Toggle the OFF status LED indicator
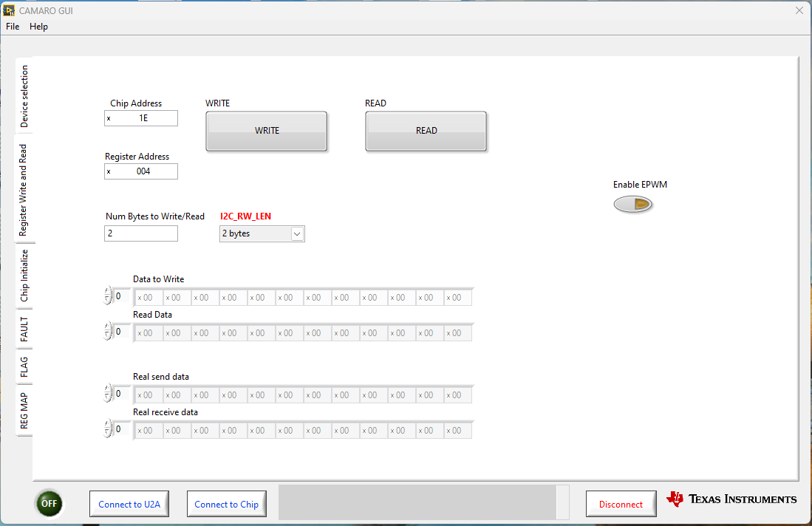The width and height of the screenshot is (812, 526). pyautogui.click(x=49, y=503)
